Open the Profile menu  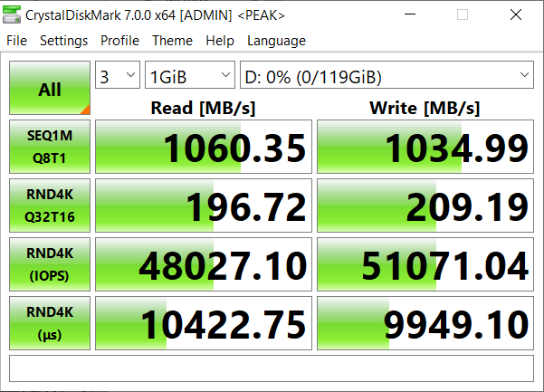click(119, 41)
